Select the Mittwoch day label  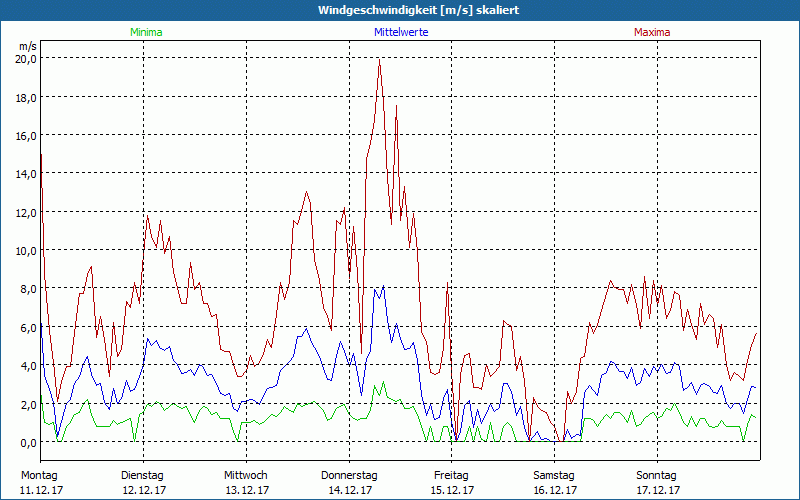pos(245,475)
